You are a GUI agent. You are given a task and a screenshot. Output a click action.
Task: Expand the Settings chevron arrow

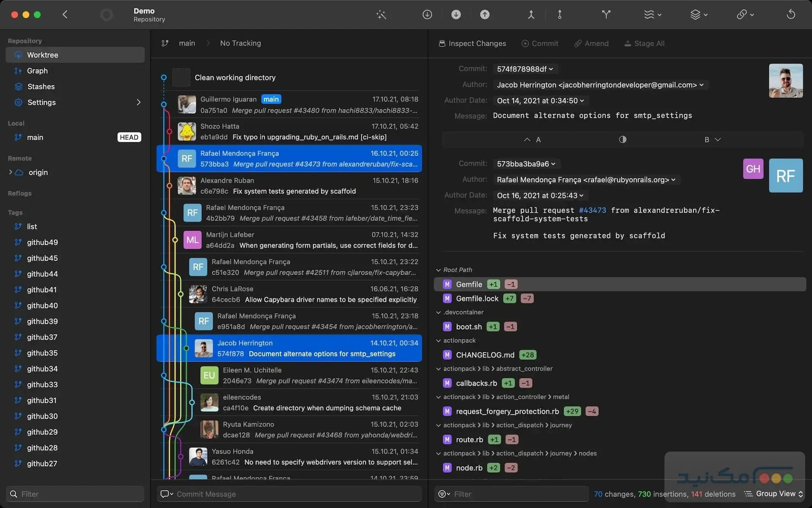click(x=138, y=102)
